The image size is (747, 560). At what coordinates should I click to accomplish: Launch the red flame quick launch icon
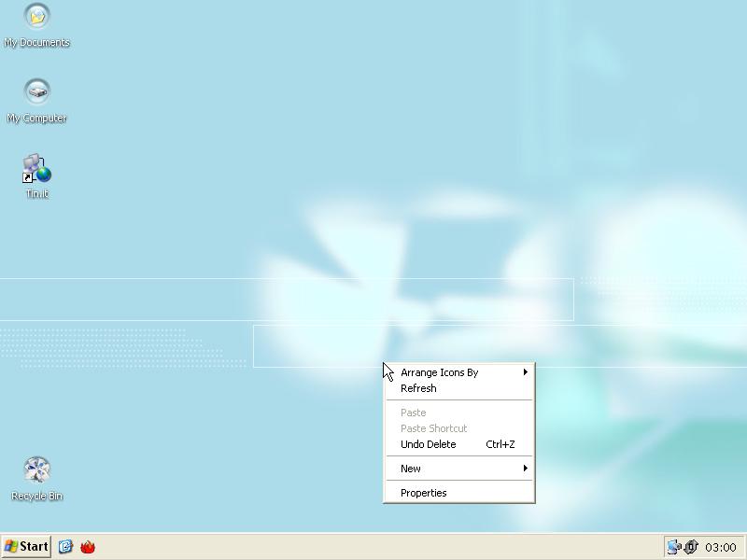coord(88,547)
